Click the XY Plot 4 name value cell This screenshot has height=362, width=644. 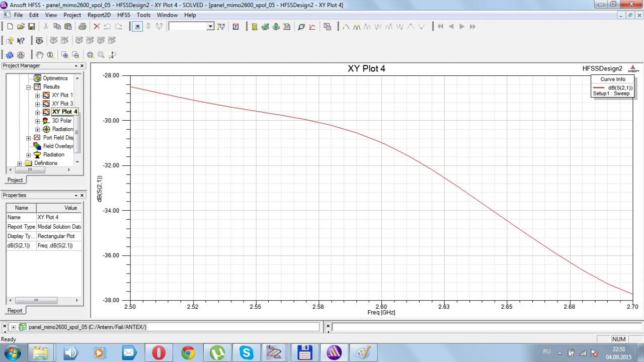coord(58,217)
